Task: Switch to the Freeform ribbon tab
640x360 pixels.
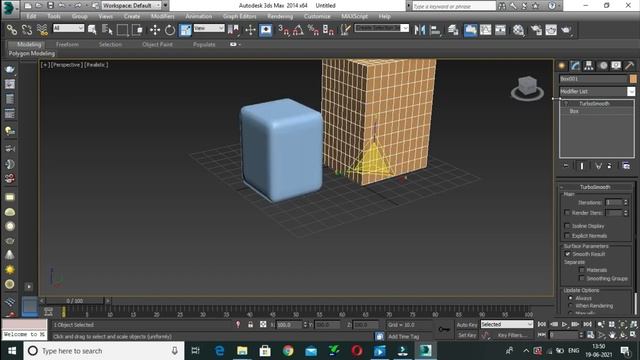Action: click(67, 44)
